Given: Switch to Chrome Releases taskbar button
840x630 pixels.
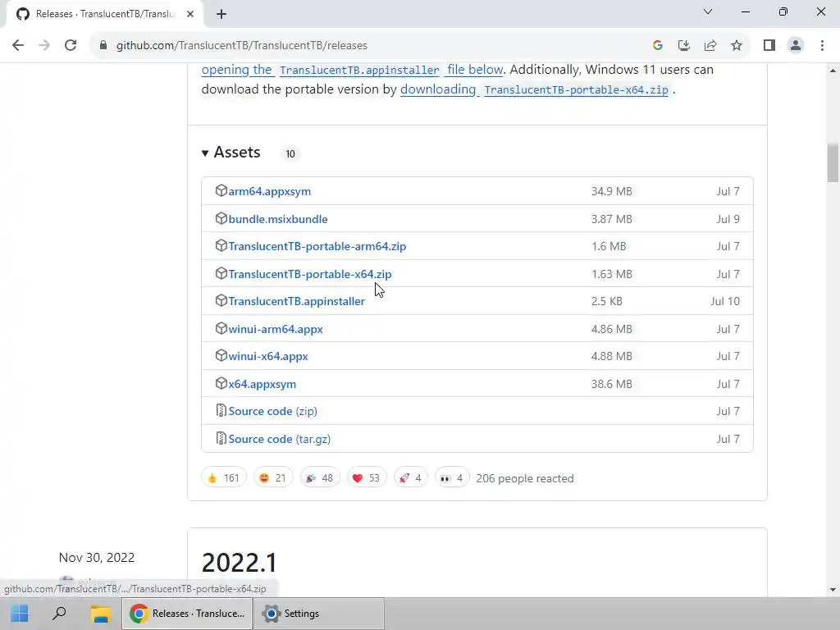Looking at the screenshot, I should [x=187, y=614].
